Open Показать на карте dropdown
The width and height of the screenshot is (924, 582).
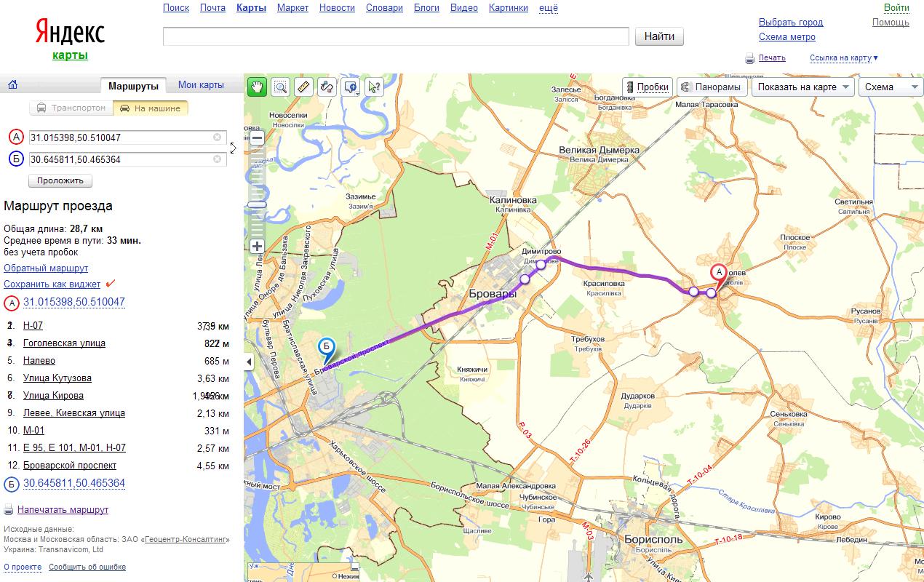(x=803, y=87)
